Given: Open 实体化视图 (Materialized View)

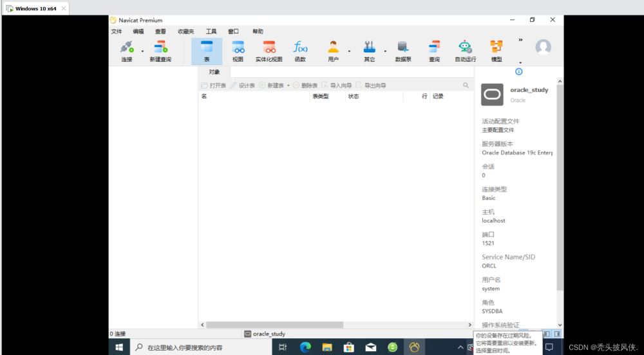Looking at the screenshot, I should point(269,51).
